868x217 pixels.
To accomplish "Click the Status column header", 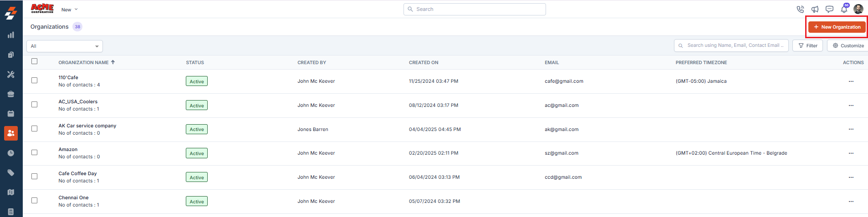I will [195, 62].
